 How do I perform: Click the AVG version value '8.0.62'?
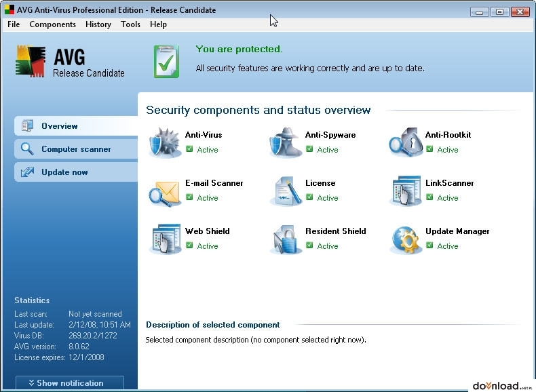pyautogui.click(x=79, y=347)
